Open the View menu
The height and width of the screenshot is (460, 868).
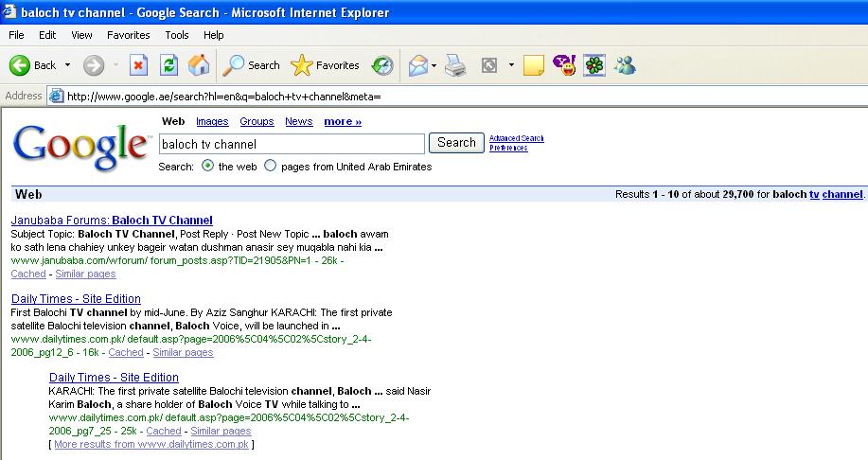pos(81,35)
